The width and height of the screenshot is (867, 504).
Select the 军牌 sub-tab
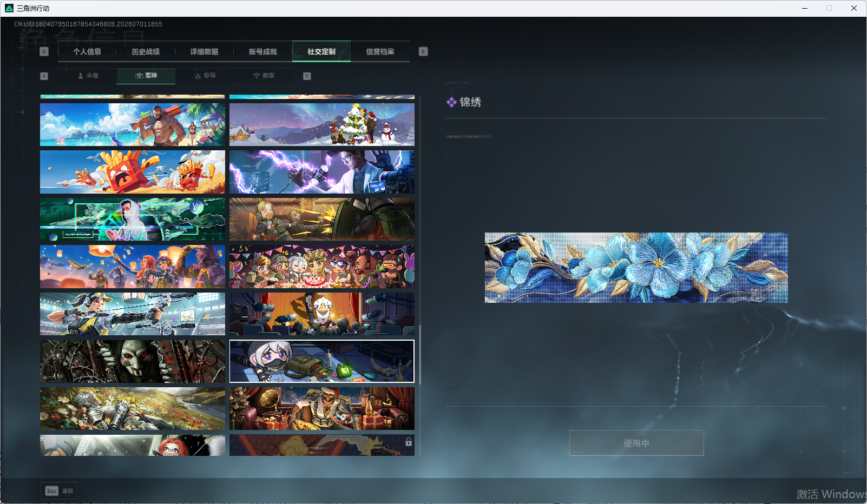pyautogui.click(x=146, y=76)
